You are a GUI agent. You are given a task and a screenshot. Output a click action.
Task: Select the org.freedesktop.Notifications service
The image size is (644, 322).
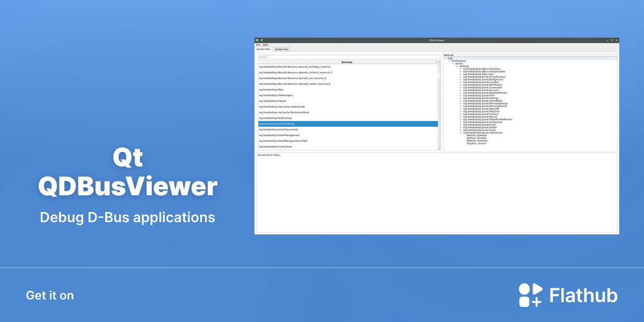coord(348,118)
